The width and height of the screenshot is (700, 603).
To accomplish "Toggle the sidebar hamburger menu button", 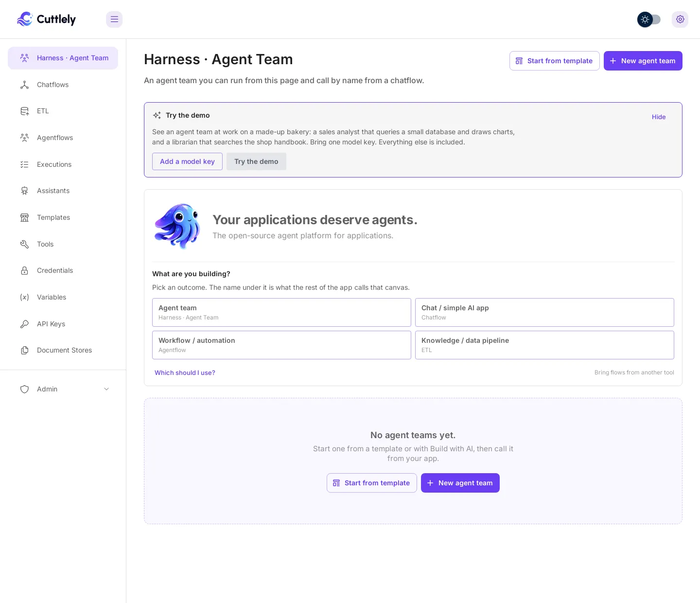I will click(x=114, y=19).
